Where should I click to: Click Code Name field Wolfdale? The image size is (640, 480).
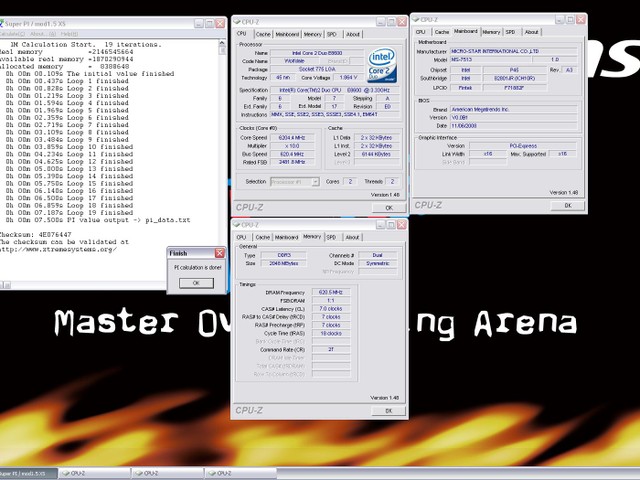click(294, 61)
